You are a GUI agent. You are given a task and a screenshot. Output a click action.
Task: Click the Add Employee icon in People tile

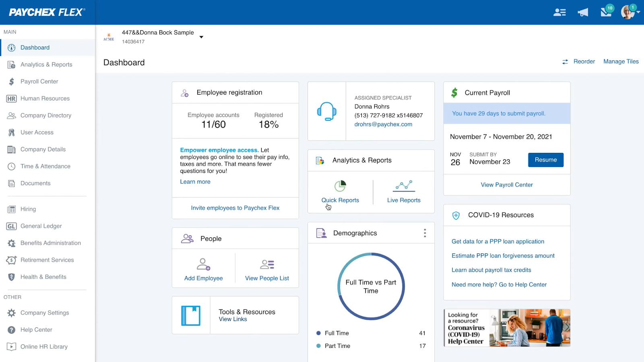tap(203, 265)
